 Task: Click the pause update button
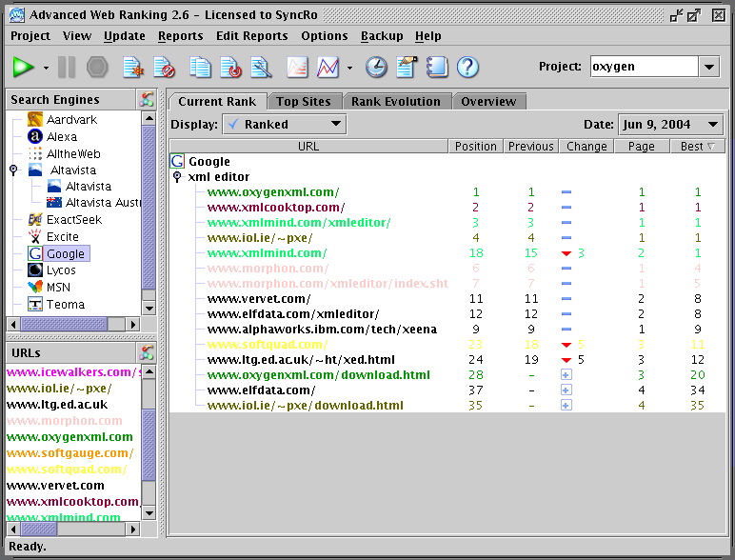(67, 68)
